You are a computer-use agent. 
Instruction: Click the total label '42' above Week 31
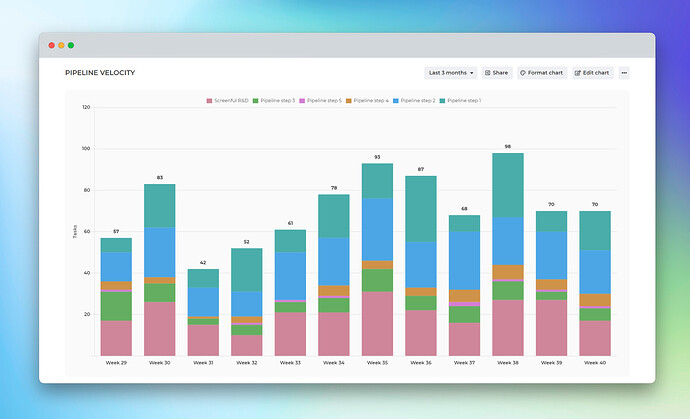coord(203,263)
